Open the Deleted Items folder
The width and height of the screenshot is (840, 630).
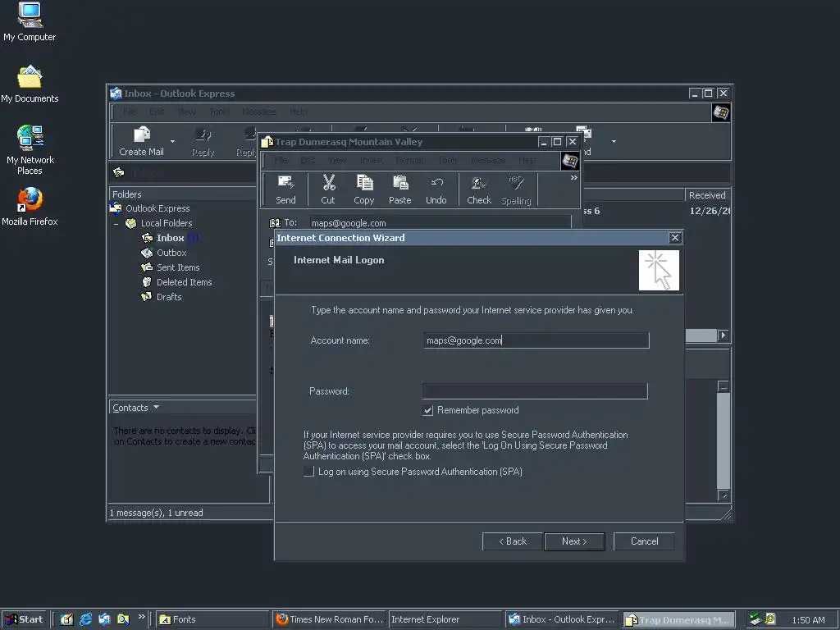(184, 282)
